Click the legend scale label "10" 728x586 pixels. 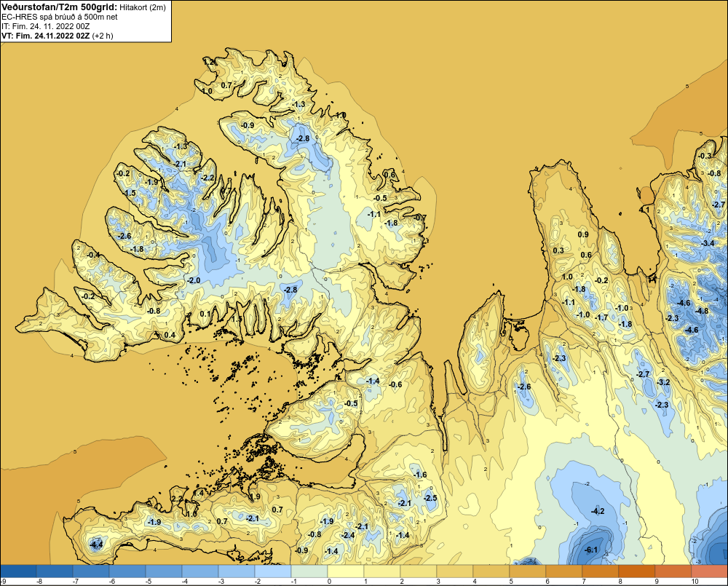pyautogui.click(x=695, y=582)
